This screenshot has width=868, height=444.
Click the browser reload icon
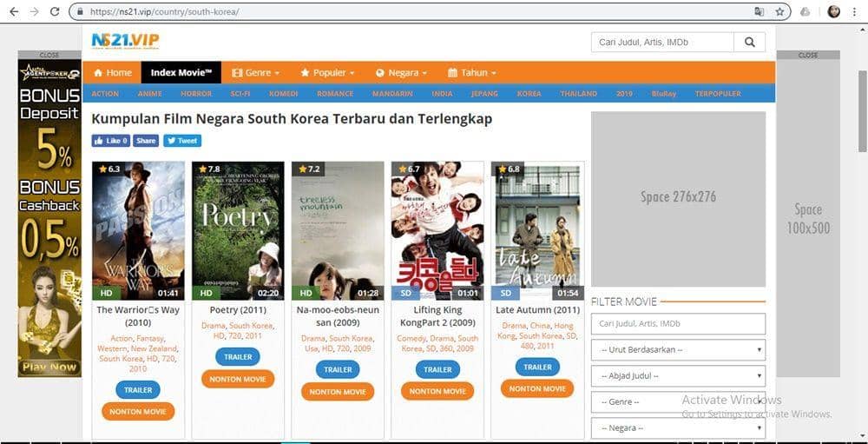[x=55, y=12]
